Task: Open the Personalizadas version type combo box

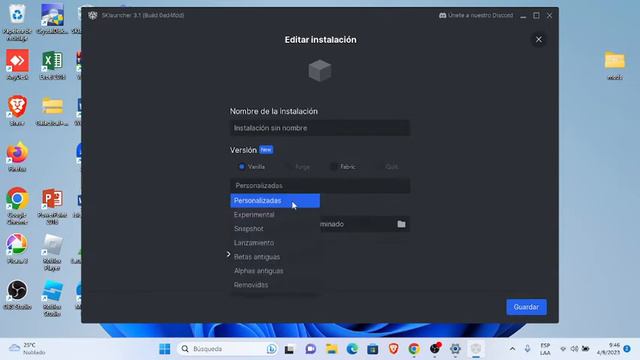Action: coord(320,186)
